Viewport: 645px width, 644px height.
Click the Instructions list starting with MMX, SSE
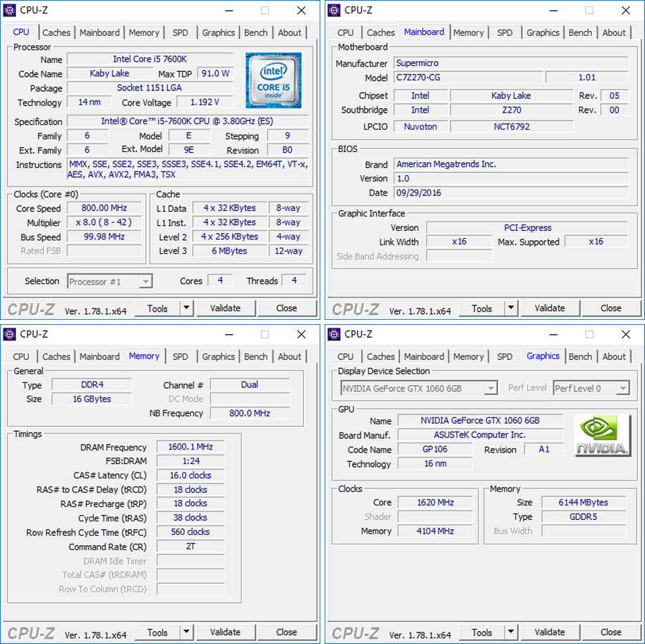(188, 169)
